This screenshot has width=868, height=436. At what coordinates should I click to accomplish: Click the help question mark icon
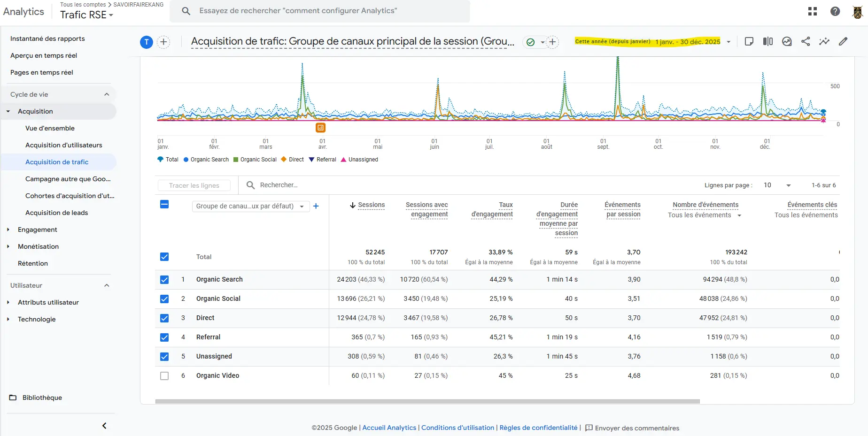(835, 11)
